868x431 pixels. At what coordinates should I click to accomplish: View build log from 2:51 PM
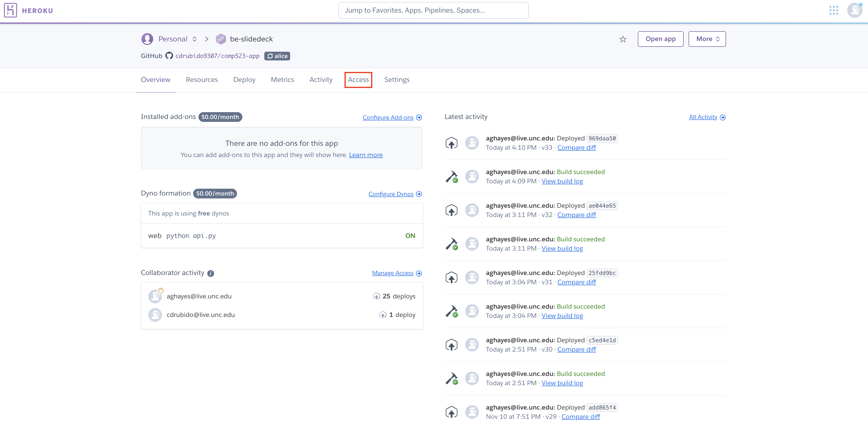coord(562,383)
